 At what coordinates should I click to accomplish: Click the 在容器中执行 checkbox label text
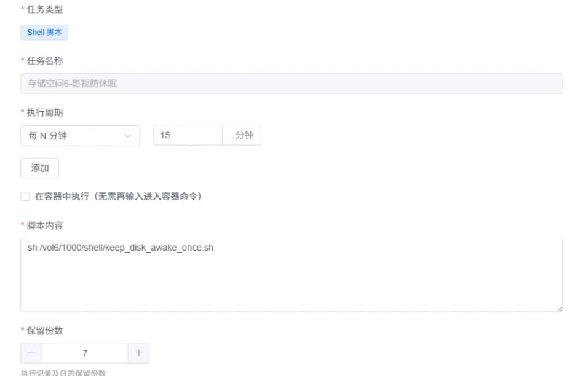[x=119, y=196]
